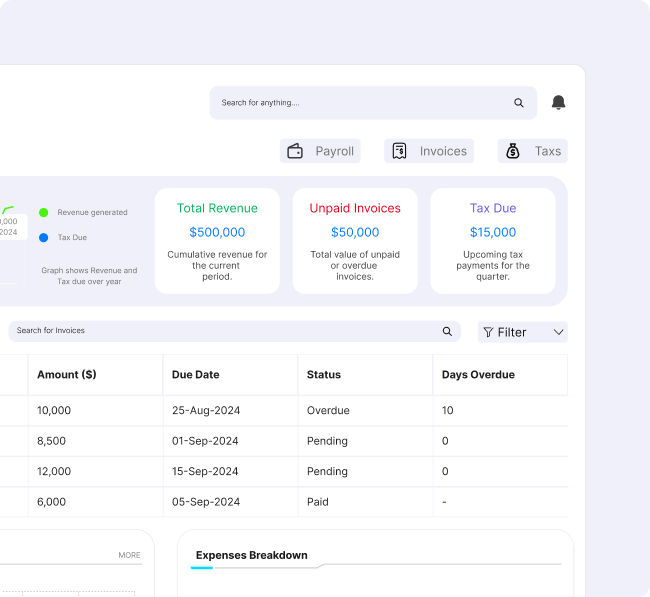Image resolution: width=650 pixels, height=597 pixels.
Task: Click the wallet icon beside Payroll
Action: [x=295, y=152]
